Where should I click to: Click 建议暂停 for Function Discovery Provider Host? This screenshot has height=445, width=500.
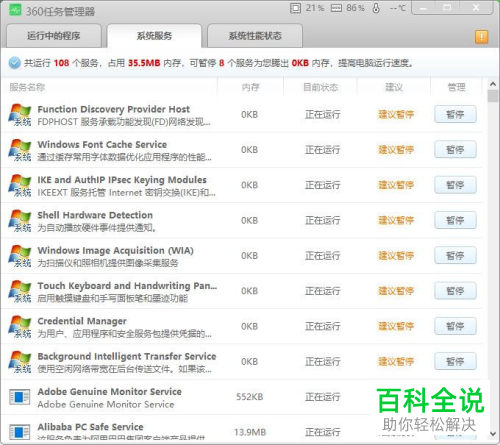(x=396, y=115)
